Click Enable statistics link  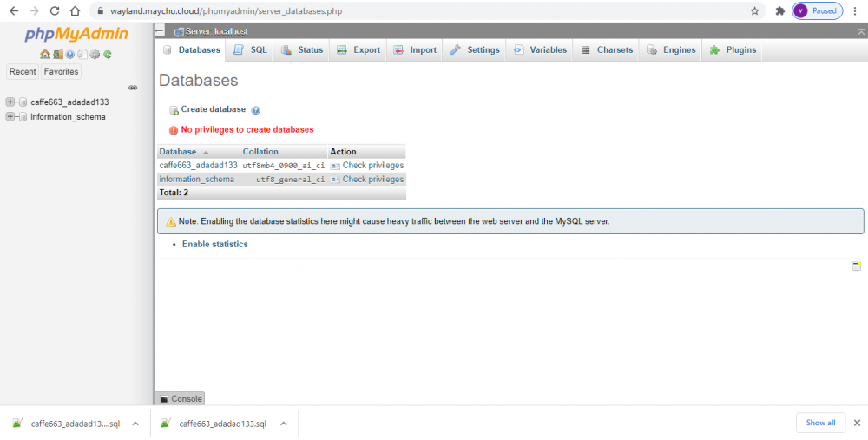point(214,244)
